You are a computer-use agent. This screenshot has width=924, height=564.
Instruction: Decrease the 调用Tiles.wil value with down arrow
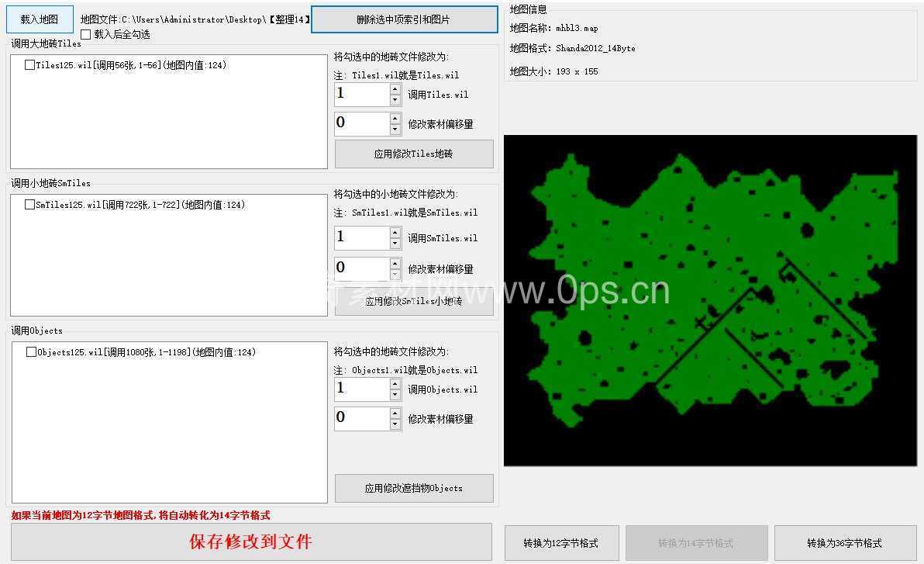pos(395,100)
